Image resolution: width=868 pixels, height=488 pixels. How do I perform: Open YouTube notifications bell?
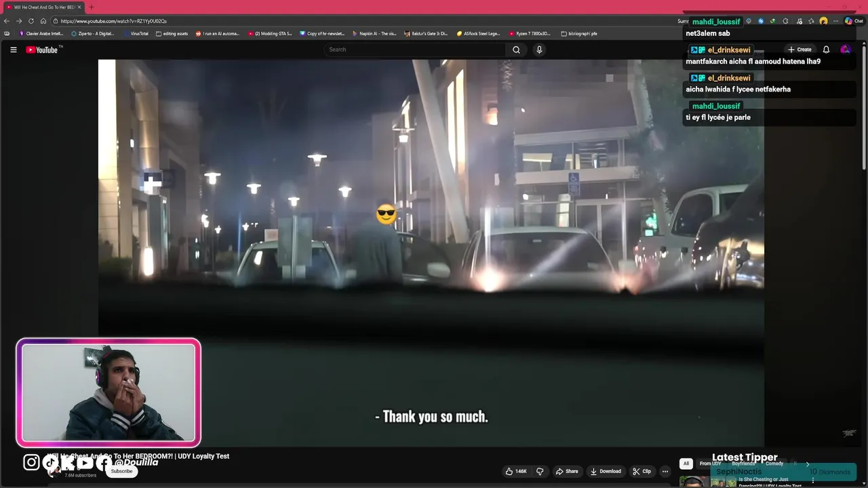point(826,49)
